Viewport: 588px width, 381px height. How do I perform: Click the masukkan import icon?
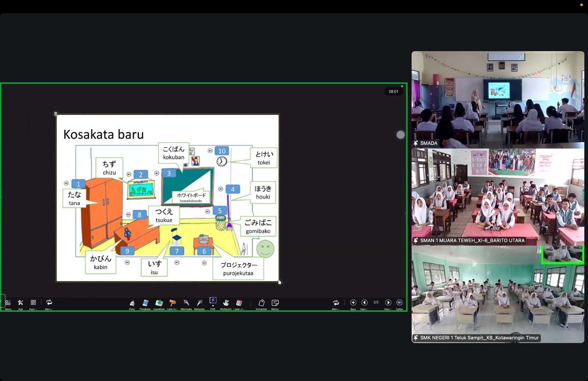159,303
